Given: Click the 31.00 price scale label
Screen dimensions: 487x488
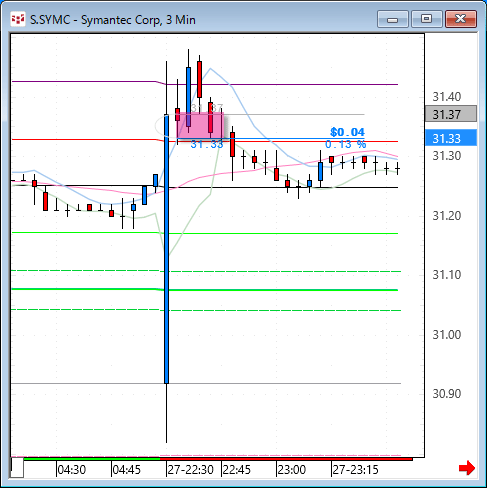Looking at the screenshot, I should click(x=447, y=334).
